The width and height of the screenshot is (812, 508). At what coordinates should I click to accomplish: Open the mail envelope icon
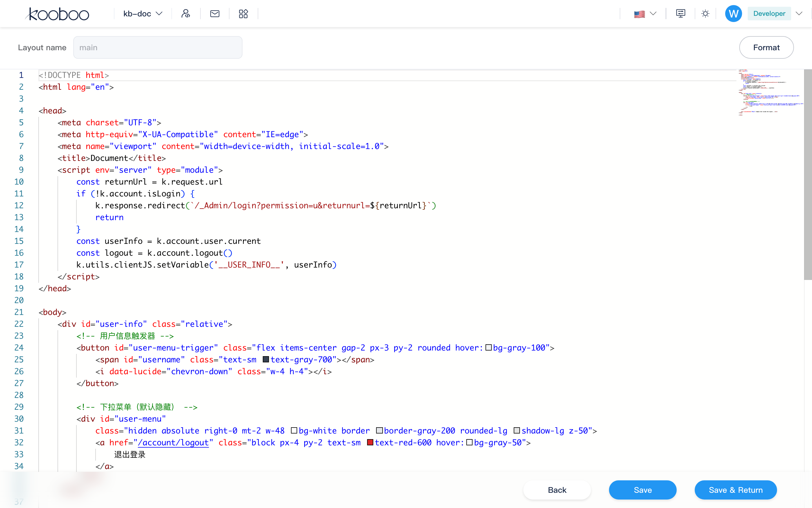click(x=215, y=14)
